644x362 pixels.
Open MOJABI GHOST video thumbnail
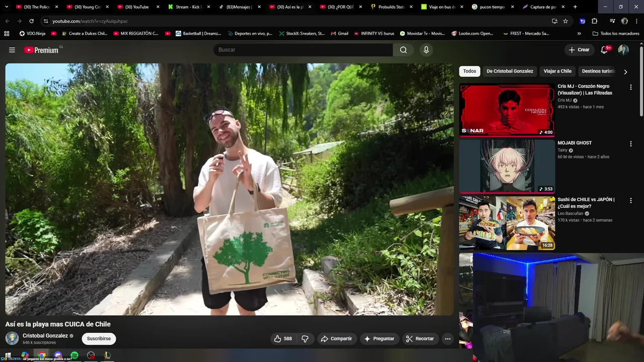(507, 166)
